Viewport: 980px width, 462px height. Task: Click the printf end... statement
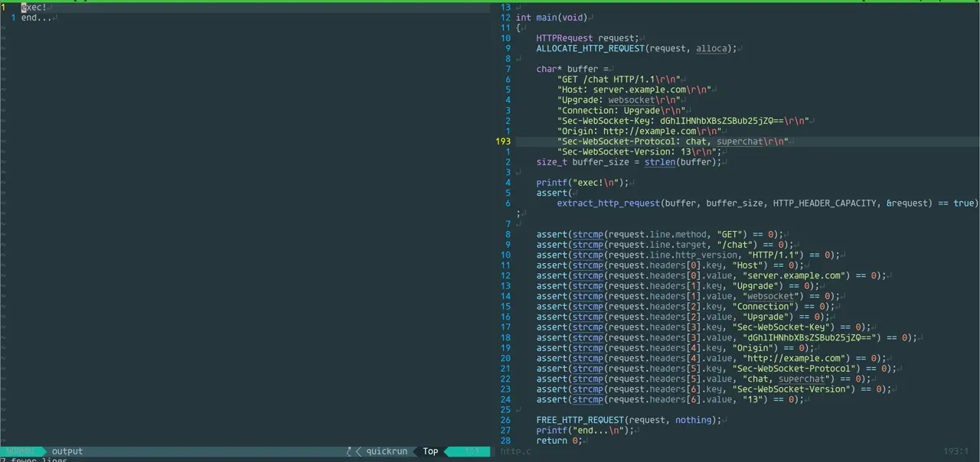point(586,431)
